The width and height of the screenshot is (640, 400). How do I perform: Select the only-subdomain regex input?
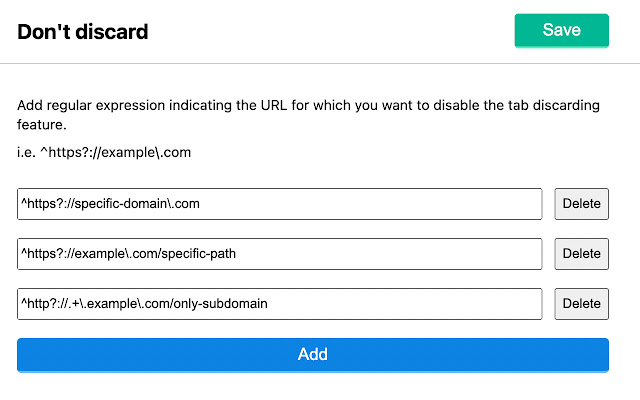point(279,304)
